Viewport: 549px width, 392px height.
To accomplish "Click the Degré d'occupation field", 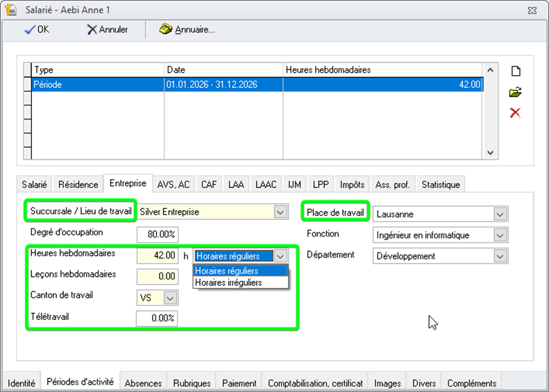I will [157, 234].
